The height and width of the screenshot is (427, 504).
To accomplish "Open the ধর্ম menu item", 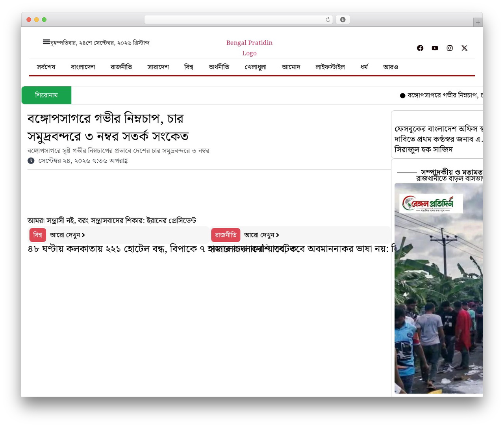I will (x=364, y=67).
